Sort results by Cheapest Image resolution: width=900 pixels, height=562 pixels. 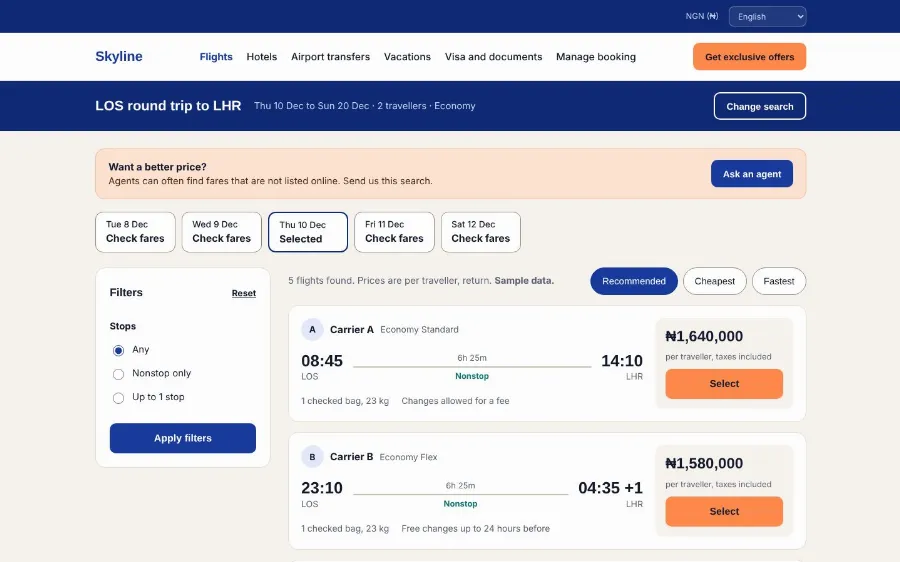(x=715, y=281)
